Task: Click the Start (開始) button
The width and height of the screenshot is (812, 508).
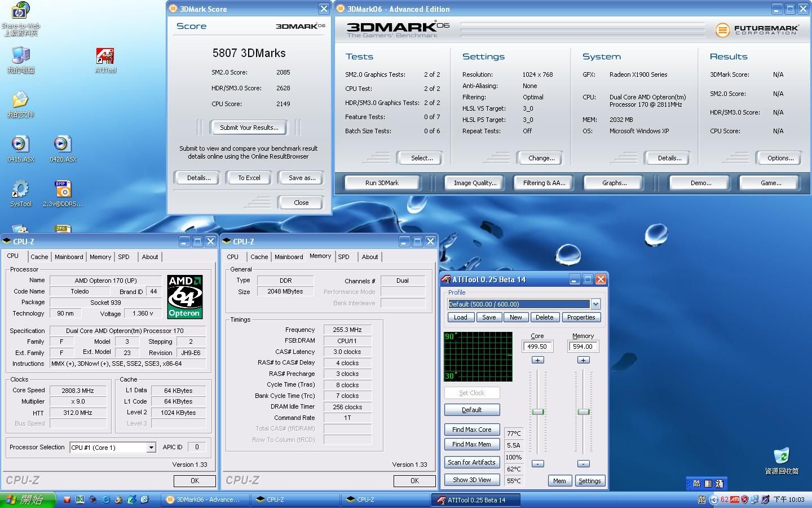Action: 28,500
